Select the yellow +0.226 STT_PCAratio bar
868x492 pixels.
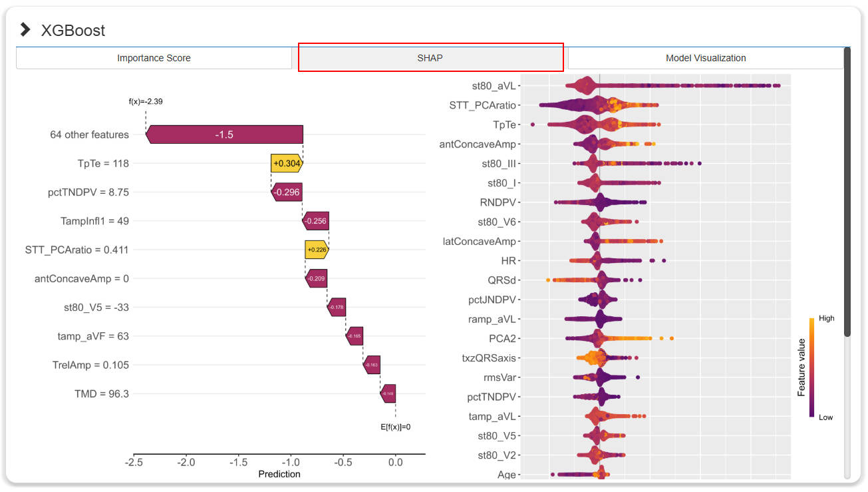[317, 250]
